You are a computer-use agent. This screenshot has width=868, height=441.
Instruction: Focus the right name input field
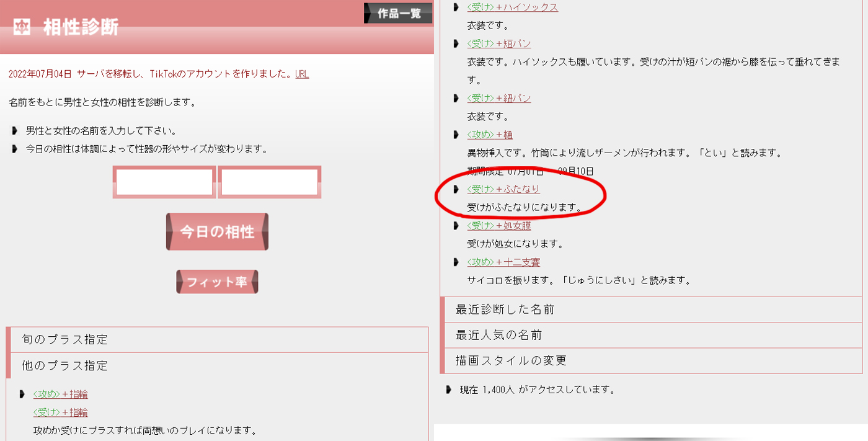269,182
